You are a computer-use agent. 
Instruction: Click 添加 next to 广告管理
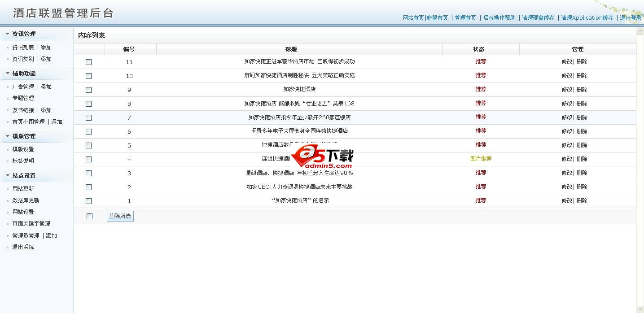click(46, 87)
